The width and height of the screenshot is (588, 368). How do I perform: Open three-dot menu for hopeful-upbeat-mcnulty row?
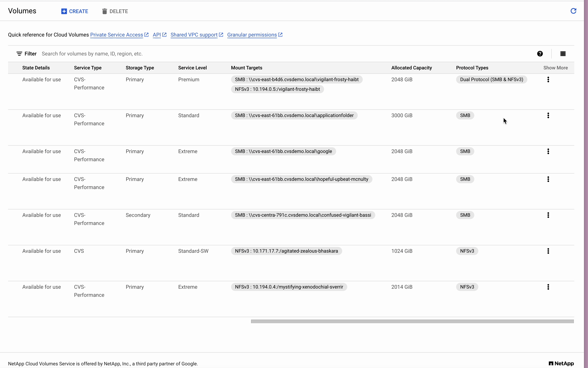548,179
